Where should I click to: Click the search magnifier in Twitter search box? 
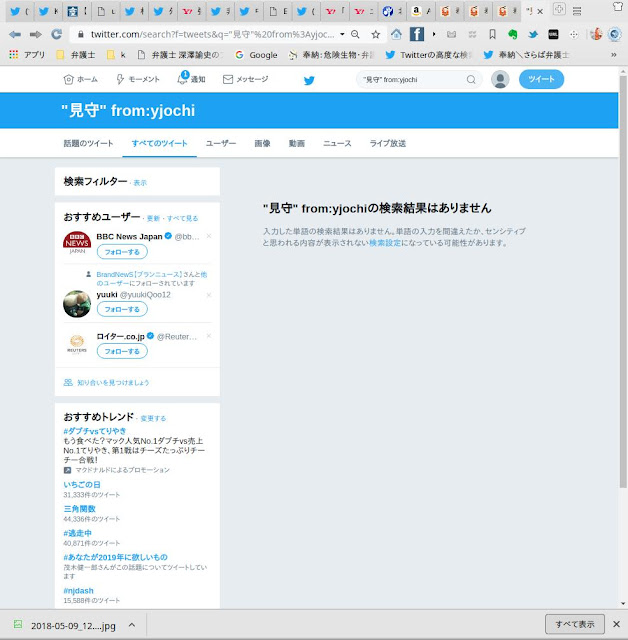471,80
